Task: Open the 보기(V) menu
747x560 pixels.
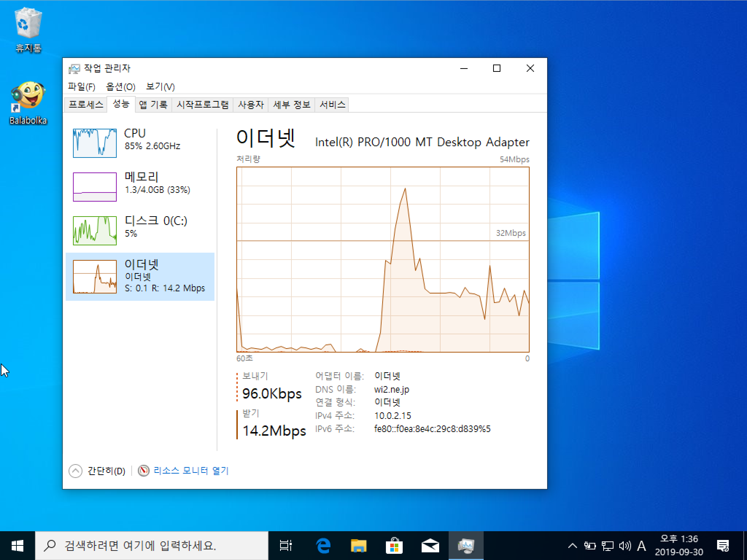Action: (x=160, y=87)
